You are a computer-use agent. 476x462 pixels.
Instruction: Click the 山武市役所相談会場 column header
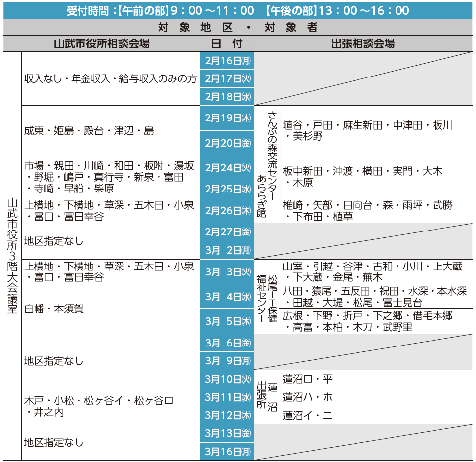(x=102, y=43)
